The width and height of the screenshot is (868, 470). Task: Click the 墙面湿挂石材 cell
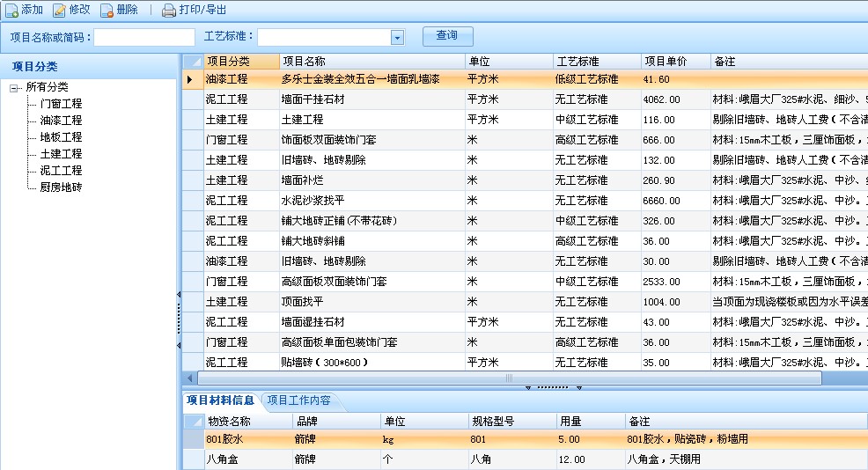click(372, 322)
